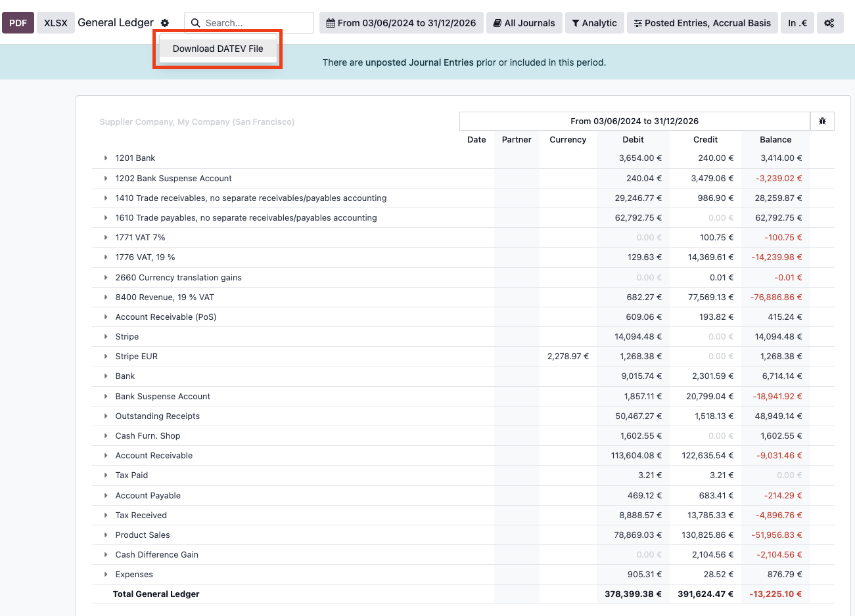Expand the 1610 Trade payables row
The width and height of the screenshot is (855, 616).
point(106,217)
